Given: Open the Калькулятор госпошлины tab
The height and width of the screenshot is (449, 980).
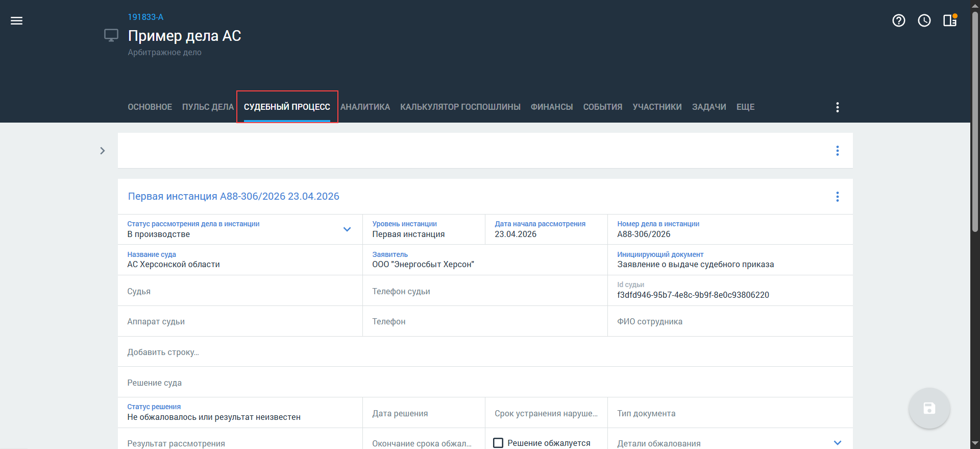Looking at the screenshot, I should tap(460, 107).
